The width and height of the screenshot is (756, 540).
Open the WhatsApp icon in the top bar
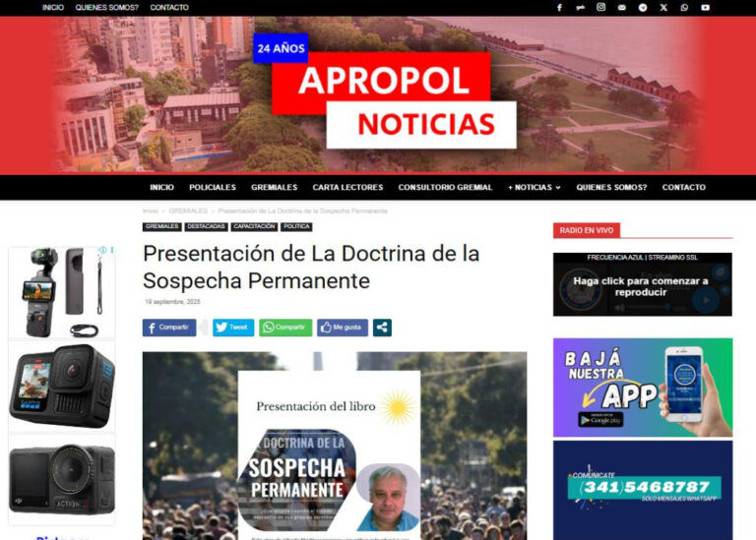coord(685,8)
